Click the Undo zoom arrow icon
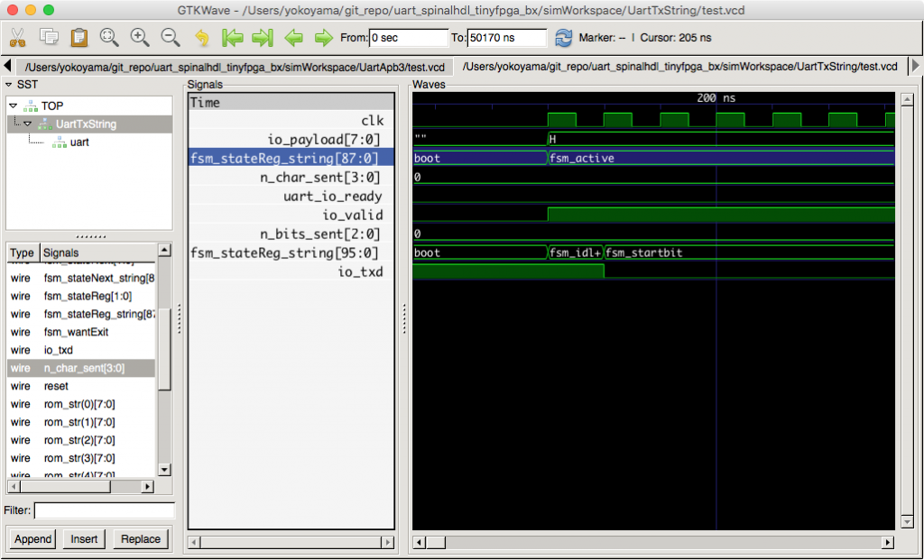The height and width of the screenshot is (560, 924). [x=202, y=38]
